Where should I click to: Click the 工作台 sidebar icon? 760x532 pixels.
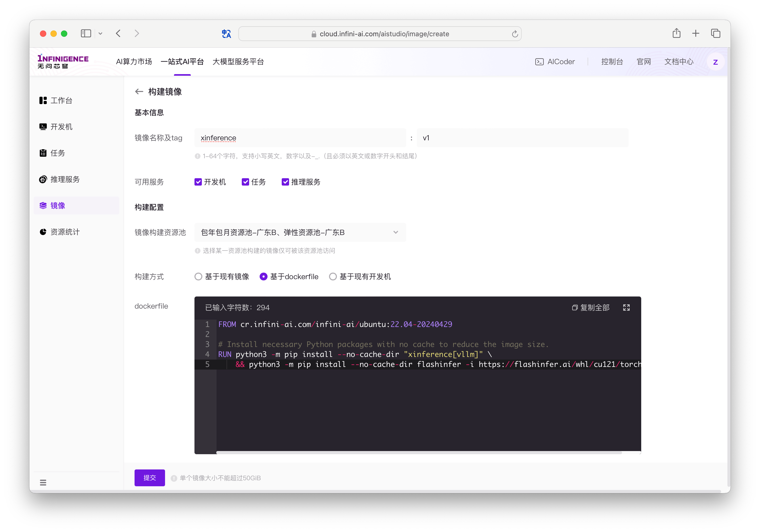[43, 100]
